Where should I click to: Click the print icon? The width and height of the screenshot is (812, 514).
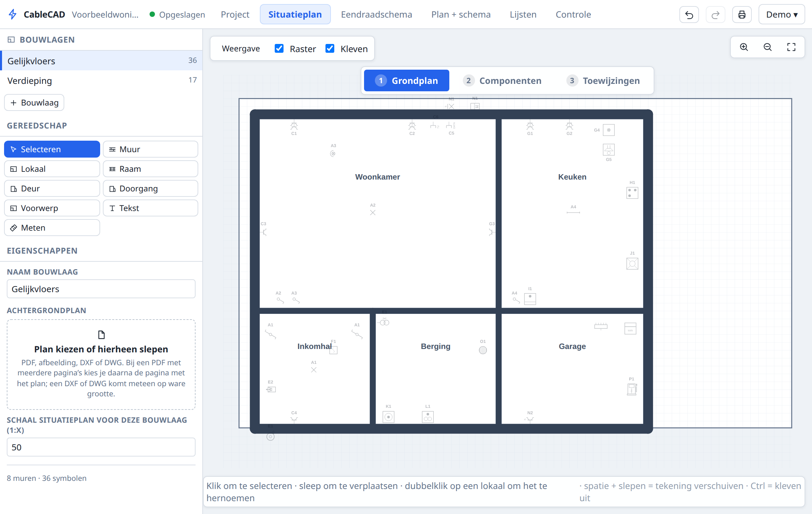742,15
